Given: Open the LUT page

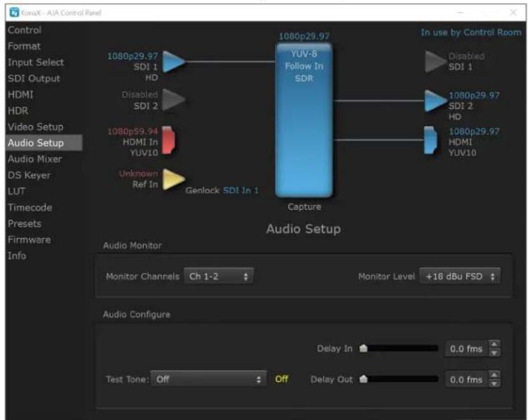Looking at the screenshot, I should pyautogui.click(x=16, y=191).
